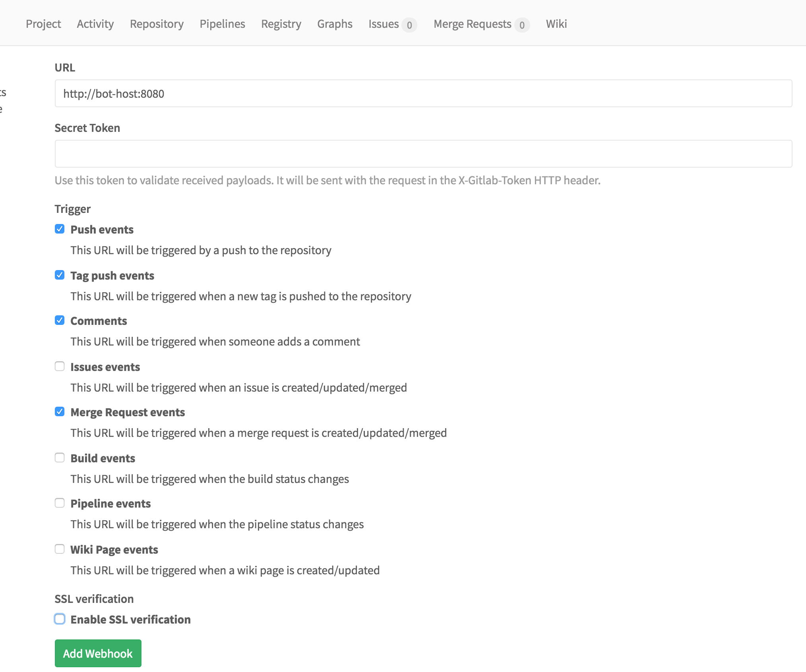The image size is (806, 672).
Task: Open the Project tab
Action: click(43, 24)
